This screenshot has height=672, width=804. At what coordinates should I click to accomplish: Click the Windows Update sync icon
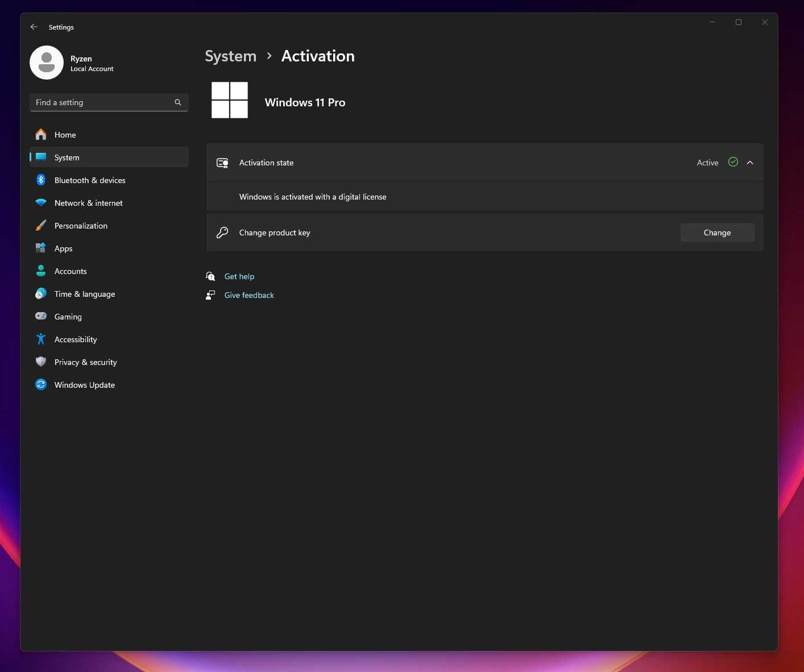41,385
